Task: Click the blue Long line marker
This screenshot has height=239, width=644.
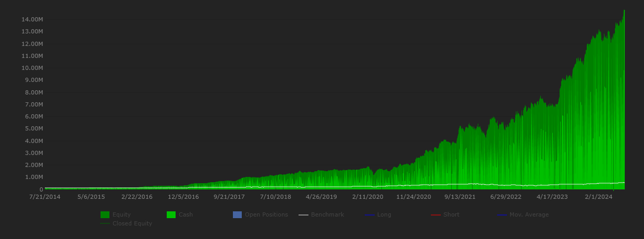Action: click(x=369, y=215)
